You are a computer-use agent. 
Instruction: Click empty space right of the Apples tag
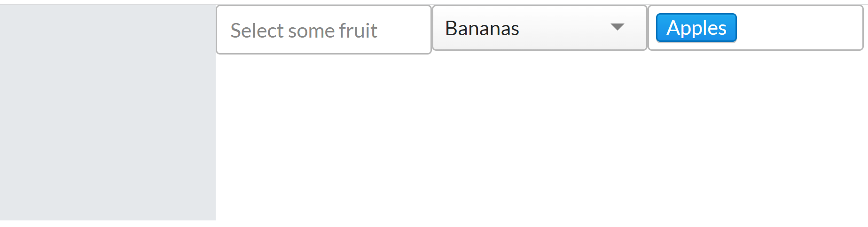click(799, 28)
